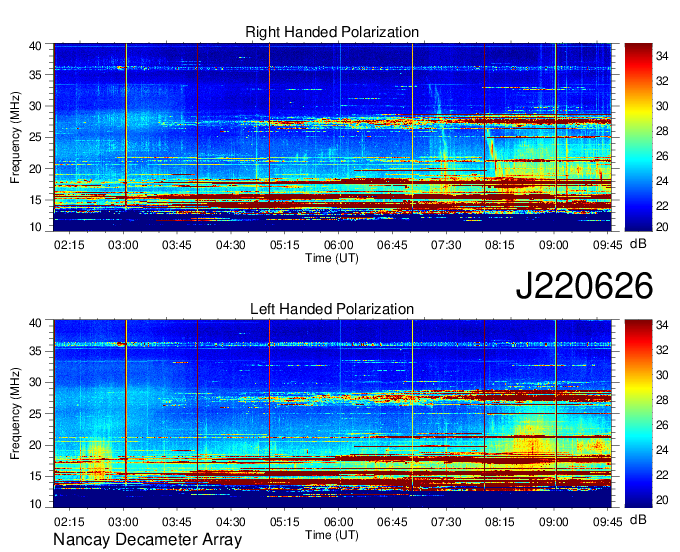The width and height of the screenshot is (680, 552).
Task: Click the 05:15 time tick of Right Handed plot
Action: click(284, 245)
